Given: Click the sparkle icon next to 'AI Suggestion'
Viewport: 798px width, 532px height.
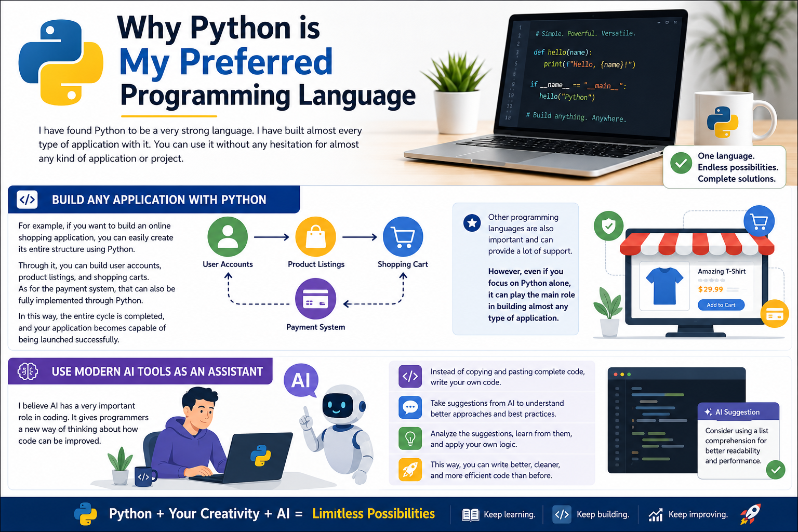Looking at the screenshot, I should 708,412.
